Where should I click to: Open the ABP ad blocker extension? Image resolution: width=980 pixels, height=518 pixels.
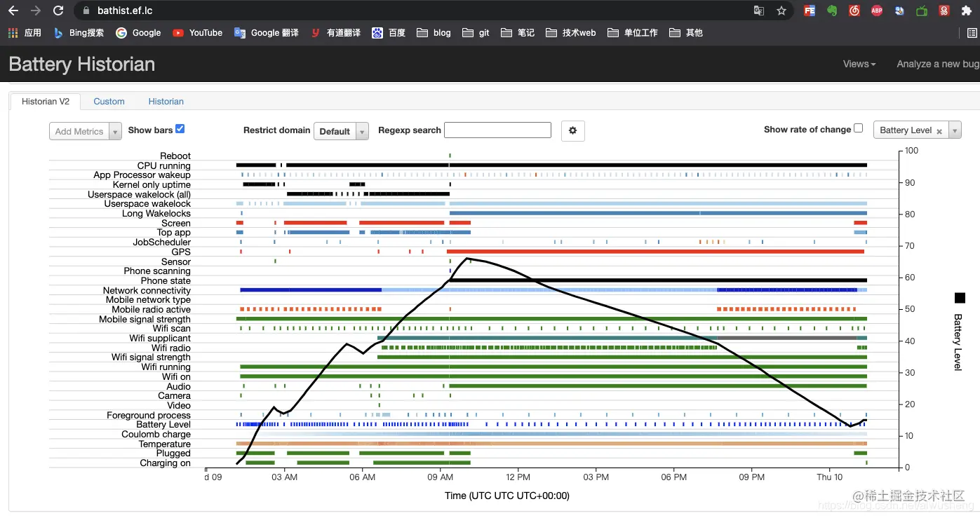coord(877,11)
